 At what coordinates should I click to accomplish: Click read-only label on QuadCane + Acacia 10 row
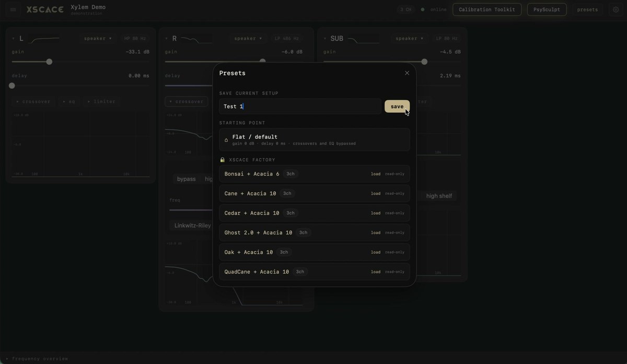coord(395,272)
